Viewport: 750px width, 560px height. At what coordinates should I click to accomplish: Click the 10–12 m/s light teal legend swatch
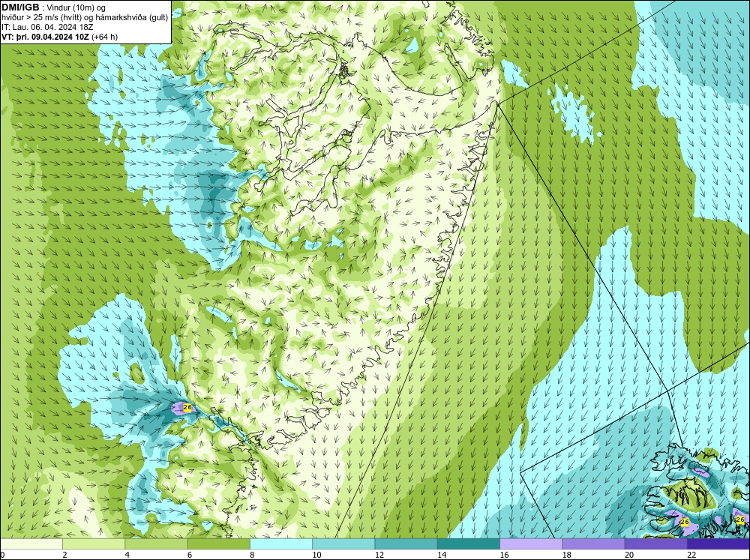[x=343, y=544]
